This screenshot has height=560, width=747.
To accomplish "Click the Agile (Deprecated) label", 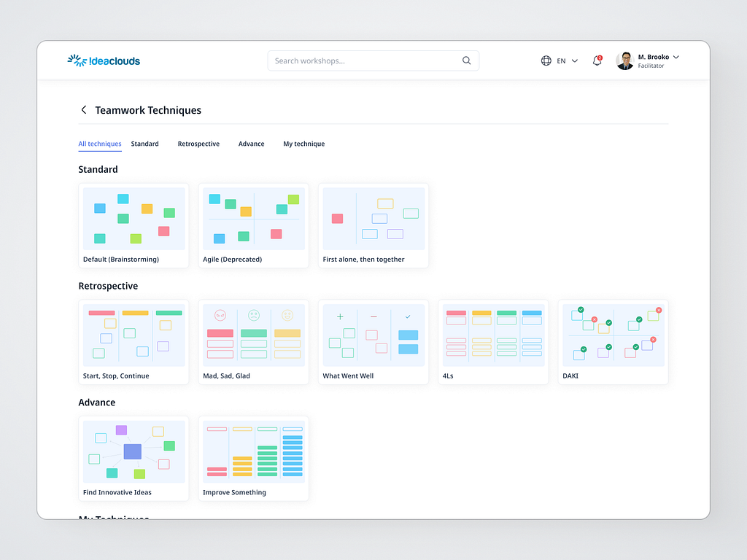I will (233, 260).
